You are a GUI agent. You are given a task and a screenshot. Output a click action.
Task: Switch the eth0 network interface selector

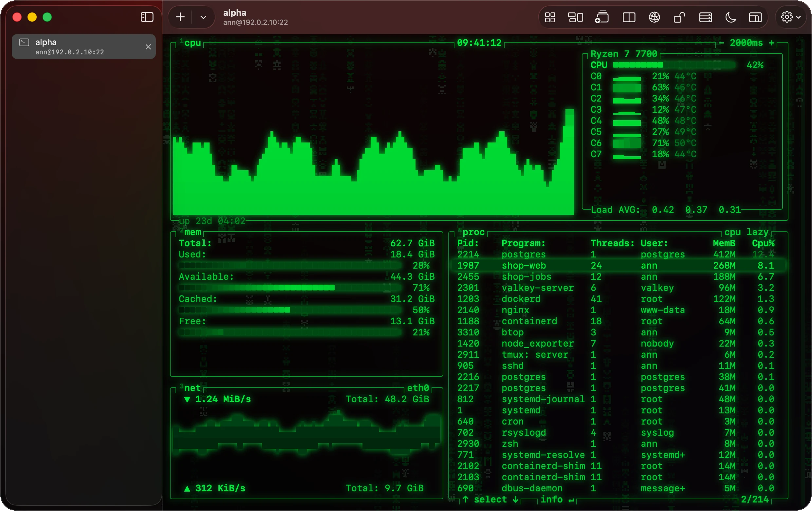tap(418, 388)
